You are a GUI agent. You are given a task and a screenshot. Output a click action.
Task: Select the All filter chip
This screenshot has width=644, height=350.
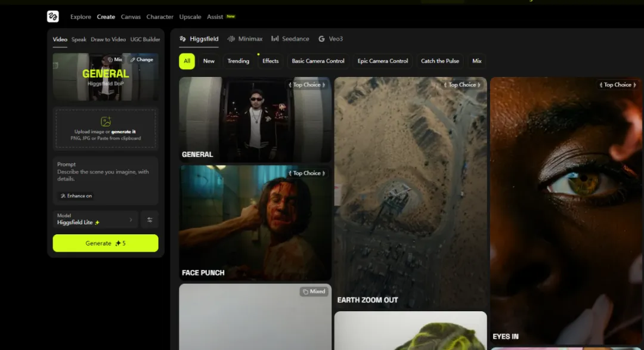tap(187, 61)
